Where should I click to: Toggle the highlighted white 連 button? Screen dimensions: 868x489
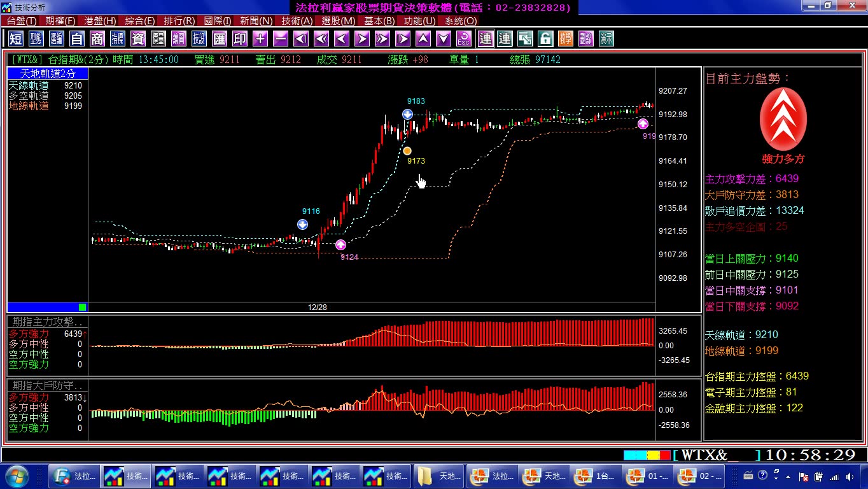pos(486,39)
